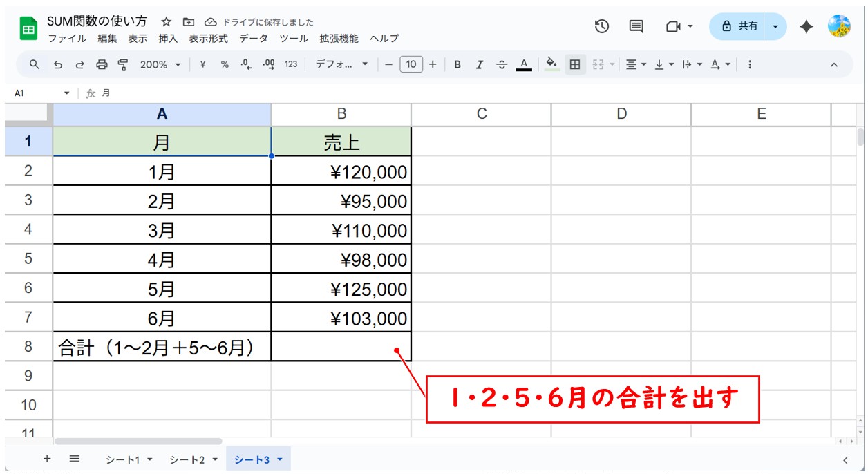Toggle italic formatting
Screen dimensions: 868x474
coord(479,64)
